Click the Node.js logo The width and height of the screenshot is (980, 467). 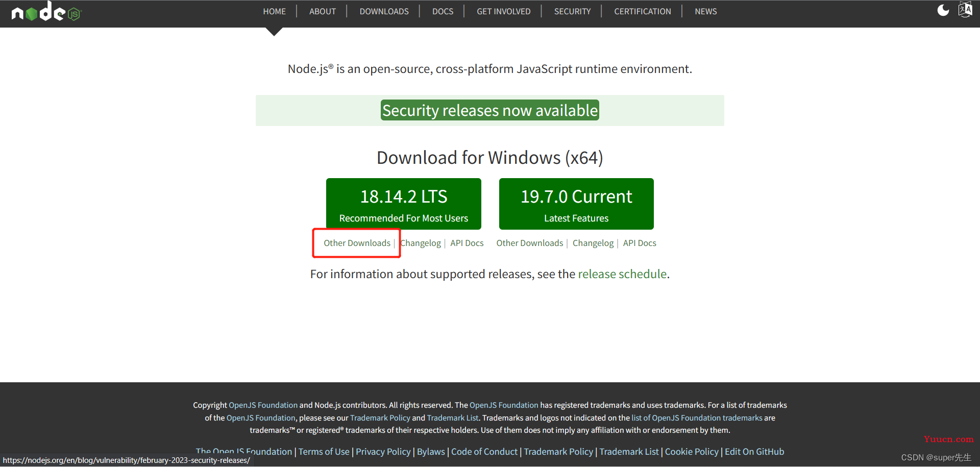click(46, 11)
